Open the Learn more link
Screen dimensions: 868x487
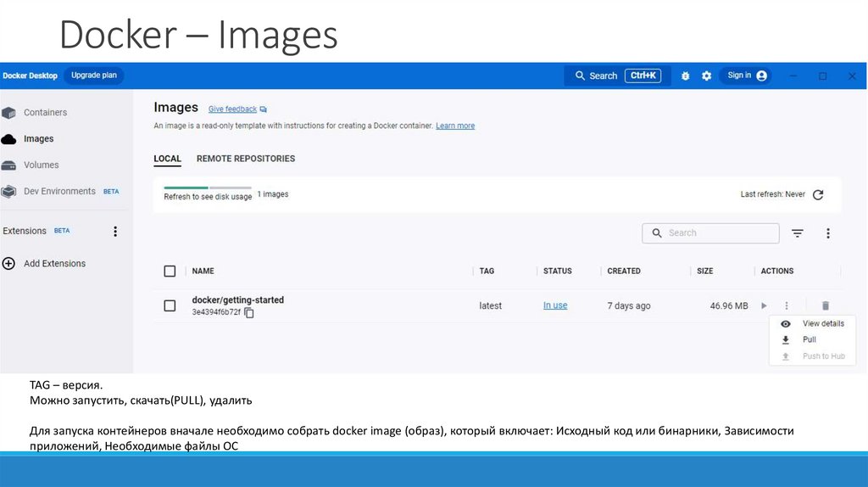(455, 126)
